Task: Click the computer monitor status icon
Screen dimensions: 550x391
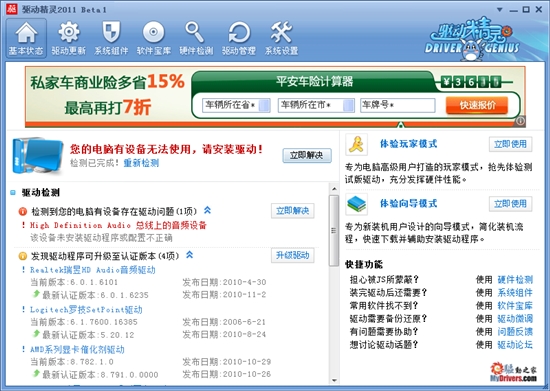Action: pyautogui.click(x=38, y=156)
